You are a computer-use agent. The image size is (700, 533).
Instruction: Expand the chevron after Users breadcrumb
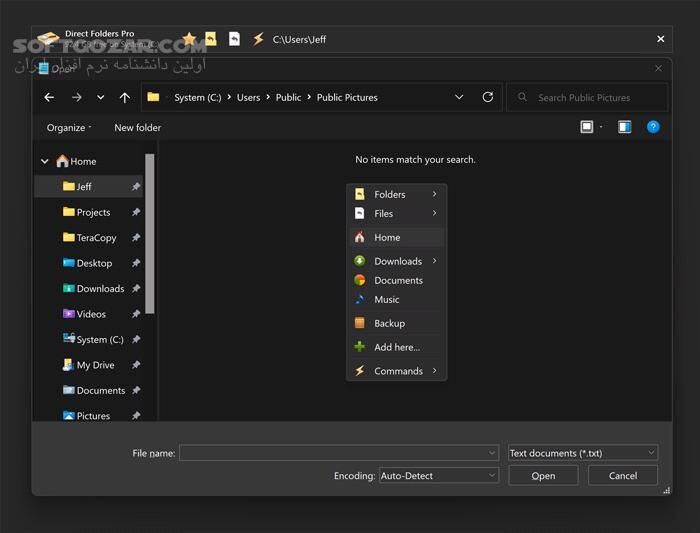click(268, 97)
